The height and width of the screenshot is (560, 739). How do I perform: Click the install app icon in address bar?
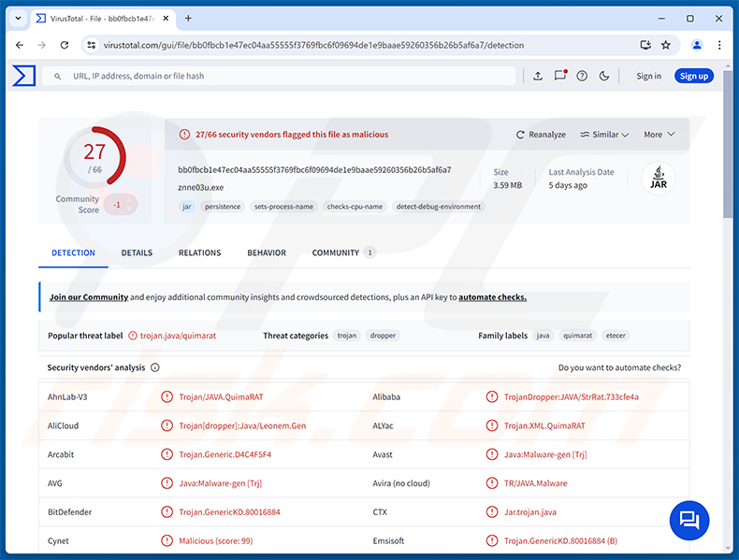point(645,45)
